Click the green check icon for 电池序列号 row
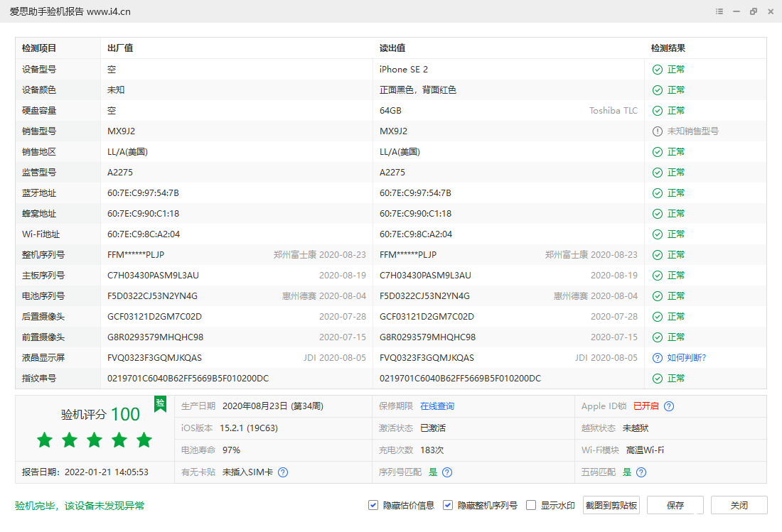Viewport: 782px width, 532px height. pyautogui.click(x=658, y=296)
